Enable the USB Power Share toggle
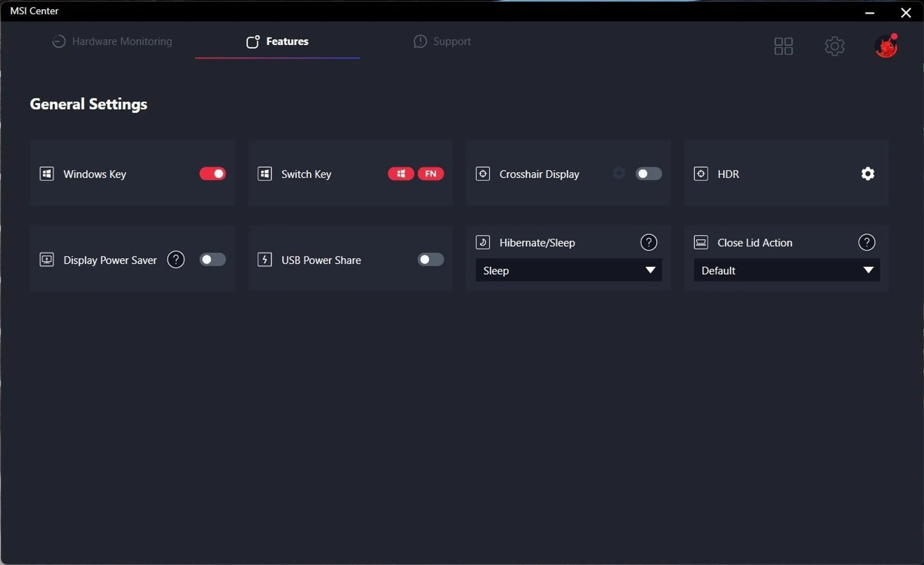The width and height of the screenshot is (924, 565). (x=431, y=259)
